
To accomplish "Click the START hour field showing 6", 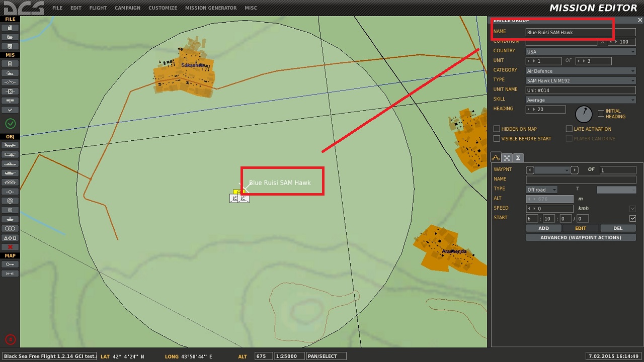I will 532,219.
